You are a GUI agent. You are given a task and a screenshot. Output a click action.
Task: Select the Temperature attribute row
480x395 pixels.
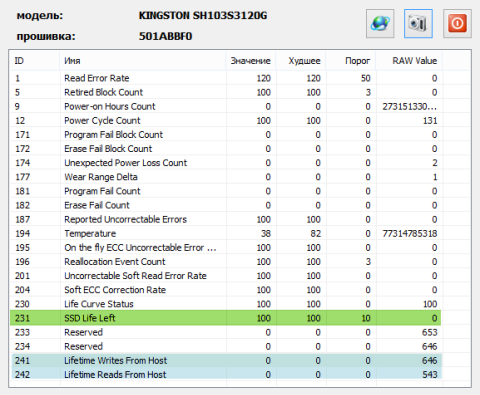pyautogui.click(x=226, y=233)
